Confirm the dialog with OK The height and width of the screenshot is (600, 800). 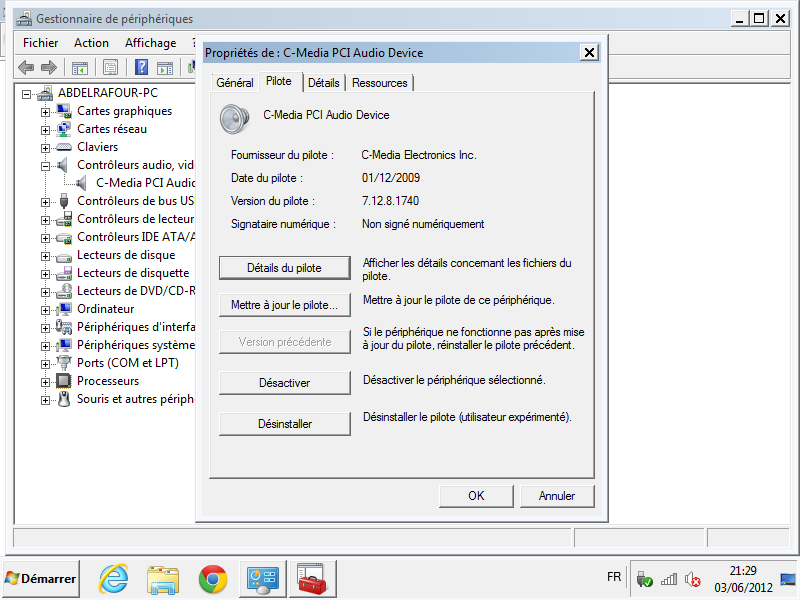point(476,496)
